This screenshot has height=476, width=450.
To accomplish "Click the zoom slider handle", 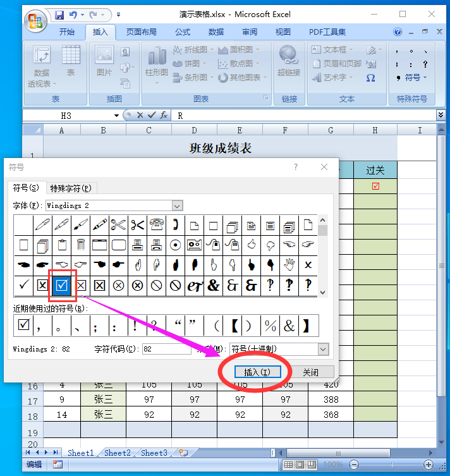I will point(392,465).
